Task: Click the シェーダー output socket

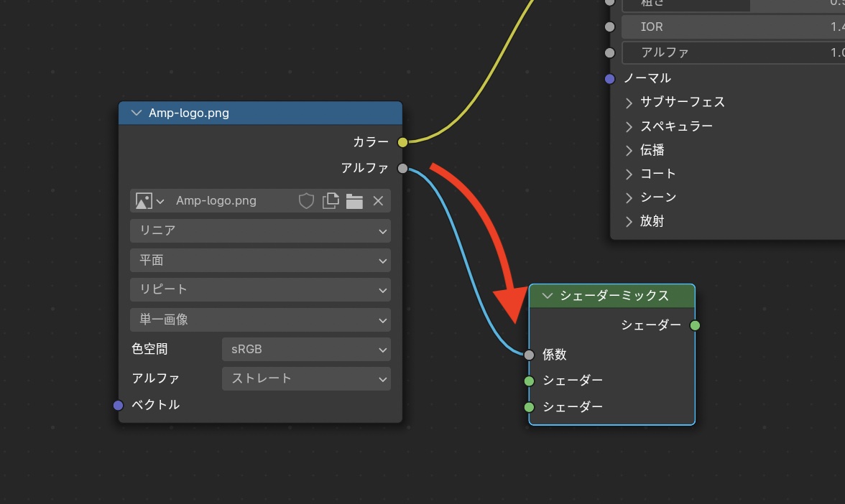Action: click(695, 325)
